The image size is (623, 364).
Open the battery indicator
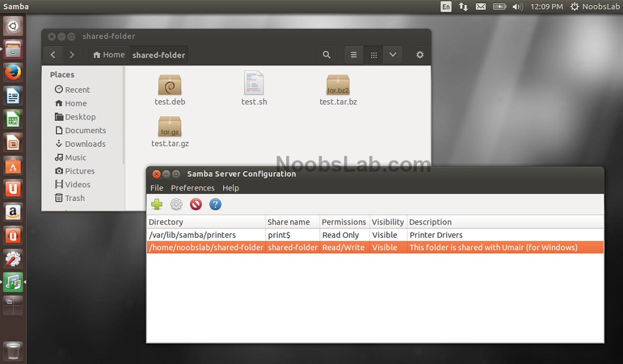[500, 7]
